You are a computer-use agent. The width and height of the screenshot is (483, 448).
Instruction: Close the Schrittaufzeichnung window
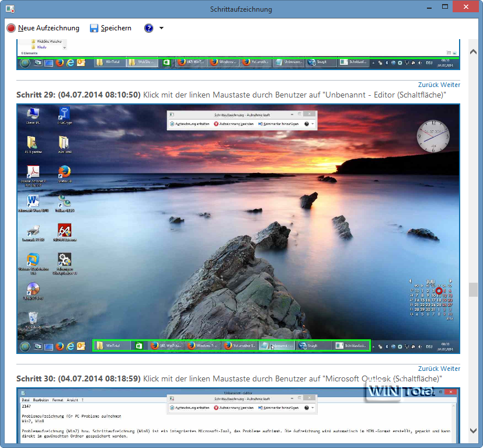coord(465,6)
